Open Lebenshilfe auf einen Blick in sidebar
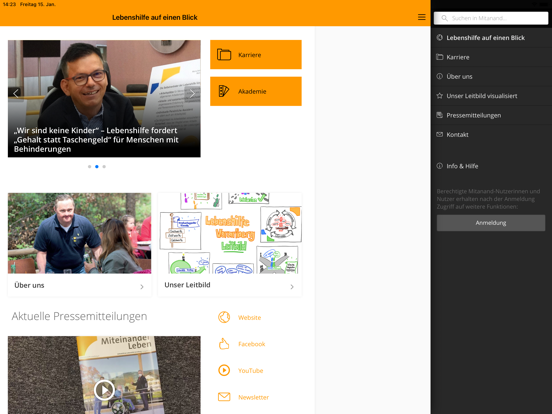 tap(491, 38)
